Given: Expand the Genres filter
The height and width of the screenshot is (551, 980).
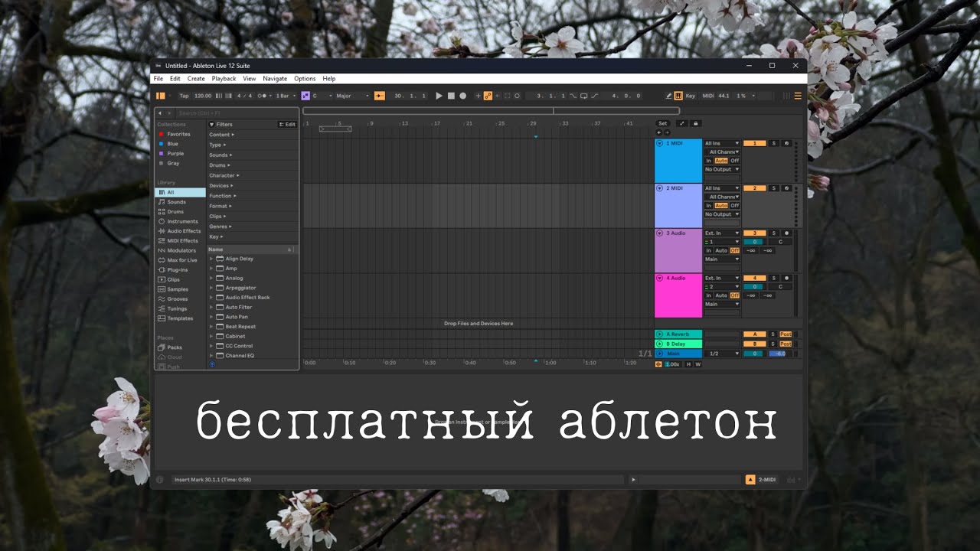Looking at the screenshot, I should tap(221, 227).
